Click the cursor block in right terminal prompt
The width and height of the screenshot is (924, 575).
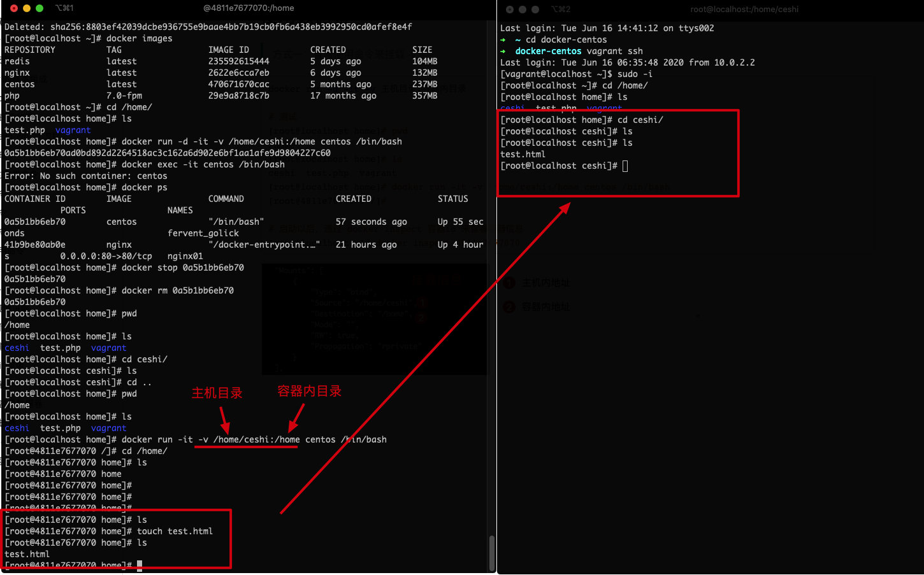[625, 166]
